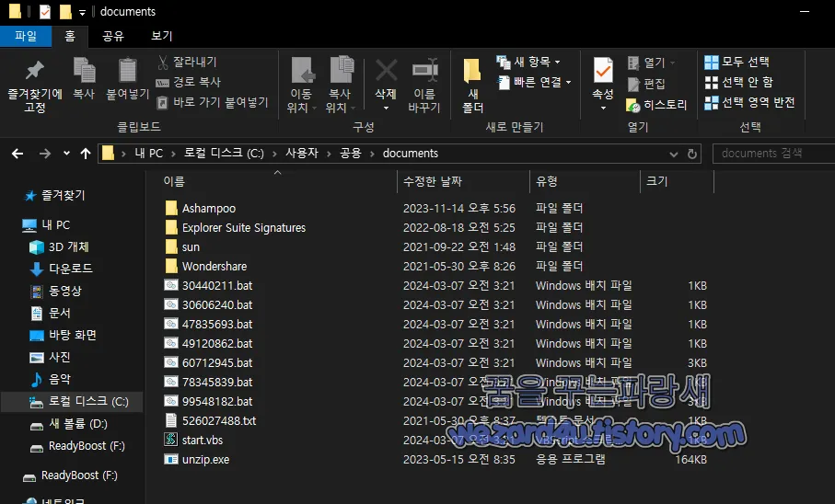835x504 pixels.
Task: Click 공용 breadcrumb segment
Action: coord(351,154)
